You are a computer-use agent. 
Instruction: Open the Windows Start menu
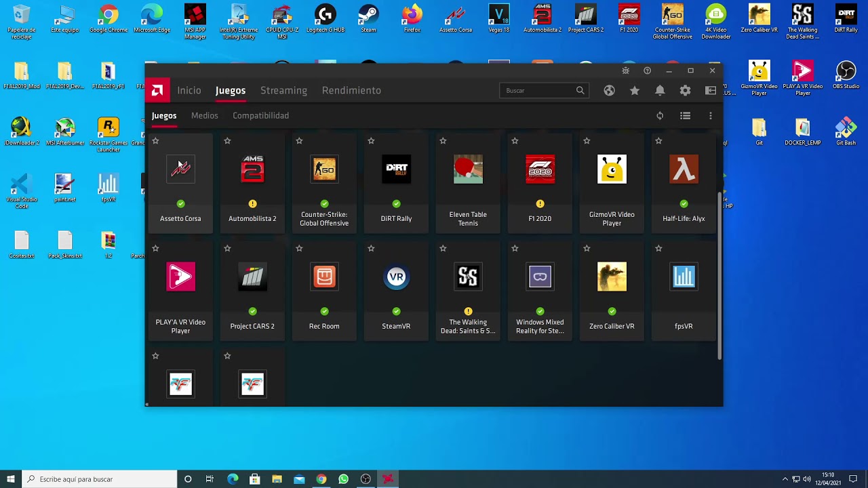click(11, 479)
